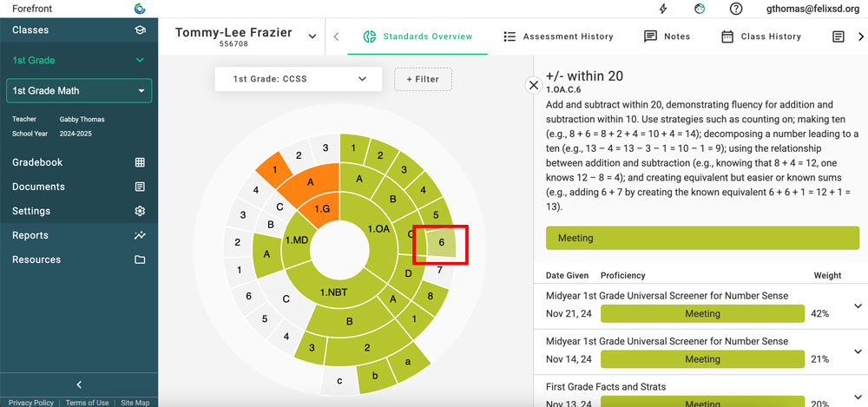Click the Resources folder icon
The image size is (868, 407).
[x=140, y=259]
